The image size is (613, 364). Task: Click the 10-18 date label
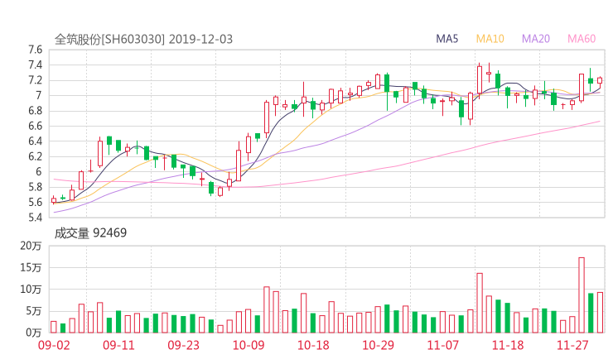pyautogui.click(x=313, y=345)
